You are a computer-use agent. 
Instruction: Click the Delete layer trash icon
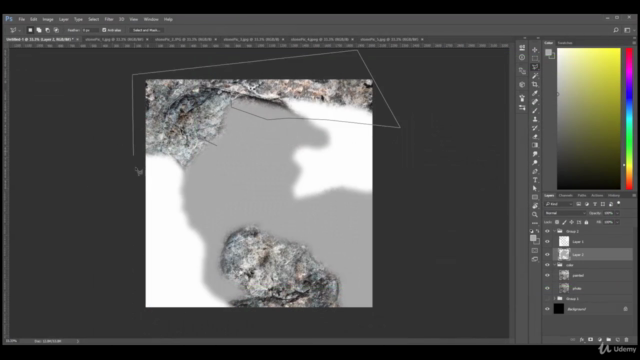coord(627,340)
